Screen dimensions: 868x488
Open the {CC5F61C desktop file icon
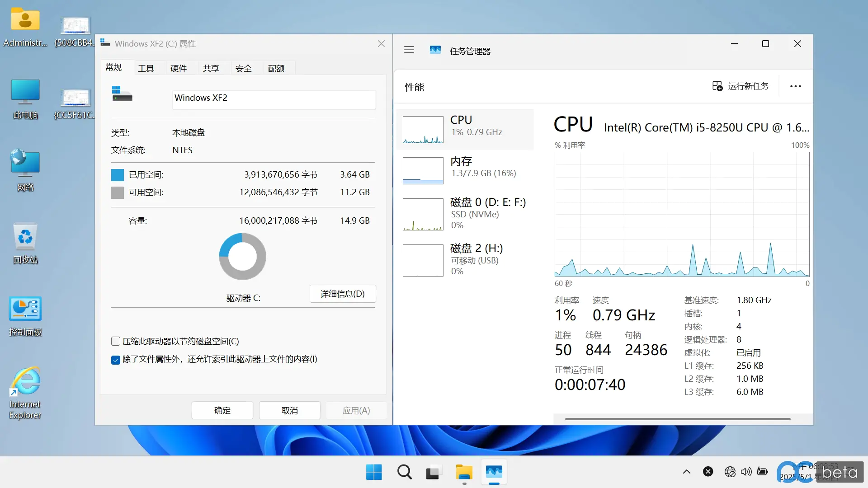[x=75, y=103]
